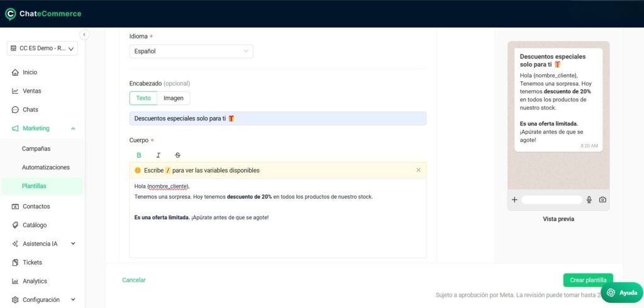Go to Inicio in the sidebar

pyautogui.click(x=30, y=72)
